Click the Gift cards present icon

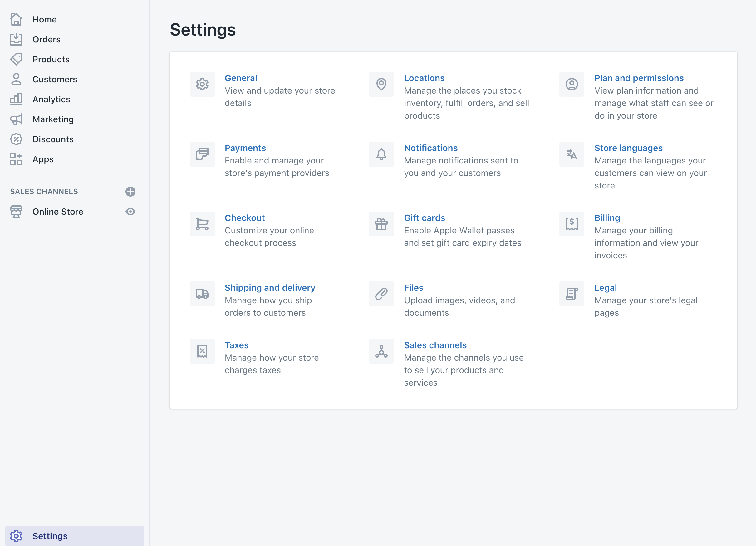tap(381, 224)
